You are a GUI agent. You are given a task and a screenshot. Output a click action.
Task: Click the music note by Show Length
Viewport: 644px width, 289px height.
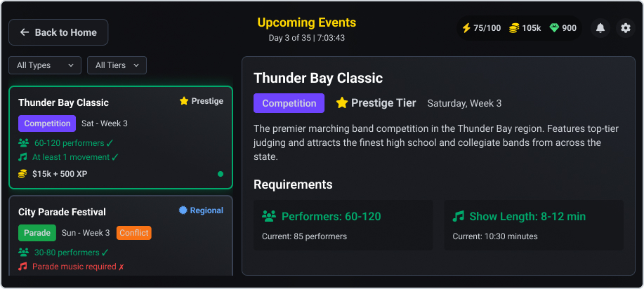click(x=459, y=216)
